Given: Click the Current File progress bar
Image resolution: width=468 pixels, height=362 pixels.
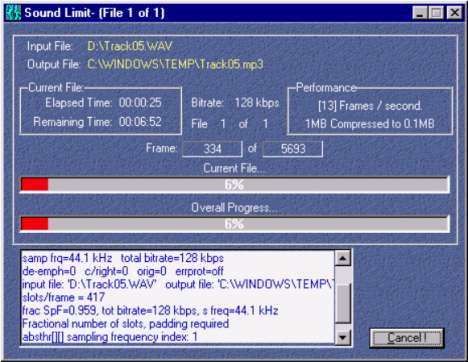Looking at the screenshot, I should 235,185.
